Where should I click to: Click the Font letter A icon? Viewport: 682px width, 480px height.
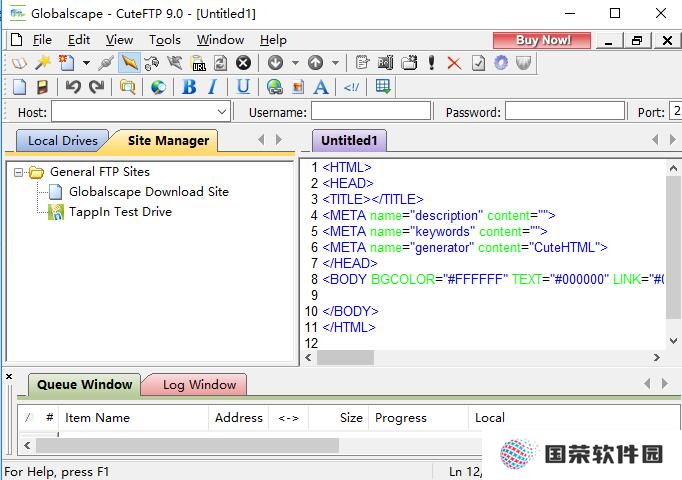click(321, 87)
